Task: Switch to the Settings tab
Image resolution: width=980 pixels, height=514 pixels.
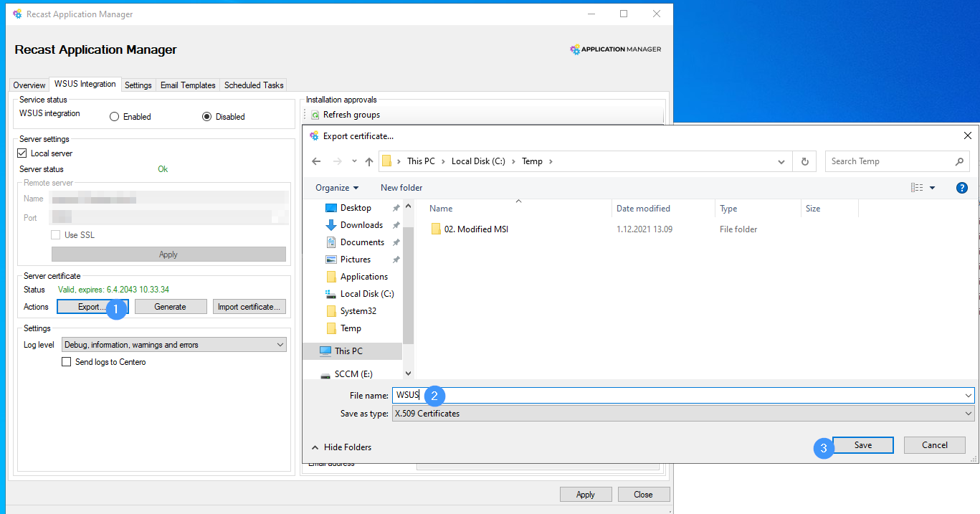Action: (x=138, y=85)
